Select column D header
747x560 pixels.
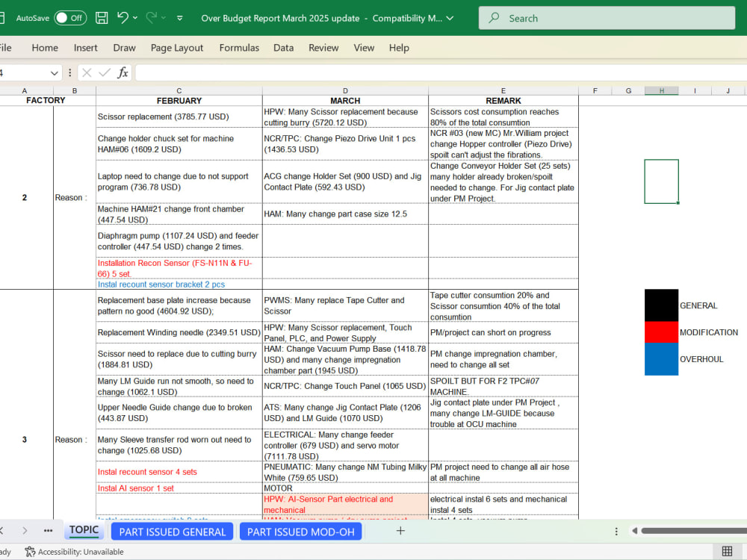coord(345,90)
